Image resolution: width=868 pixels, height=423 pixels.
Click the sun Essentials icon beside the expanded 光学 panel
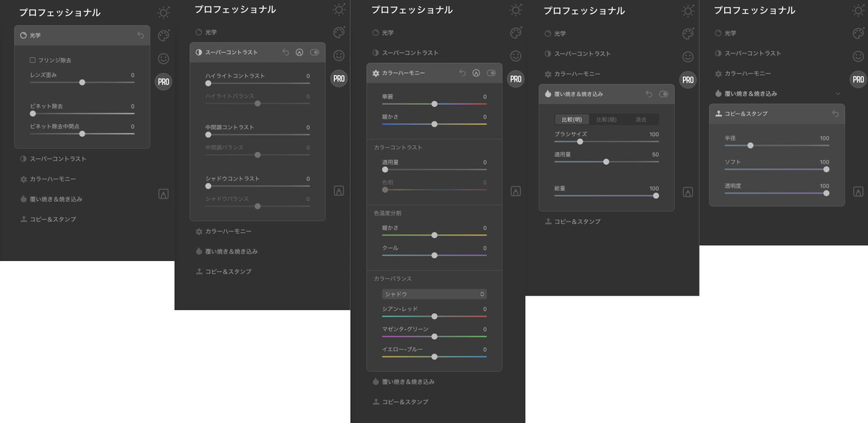[x=164, y=12]
